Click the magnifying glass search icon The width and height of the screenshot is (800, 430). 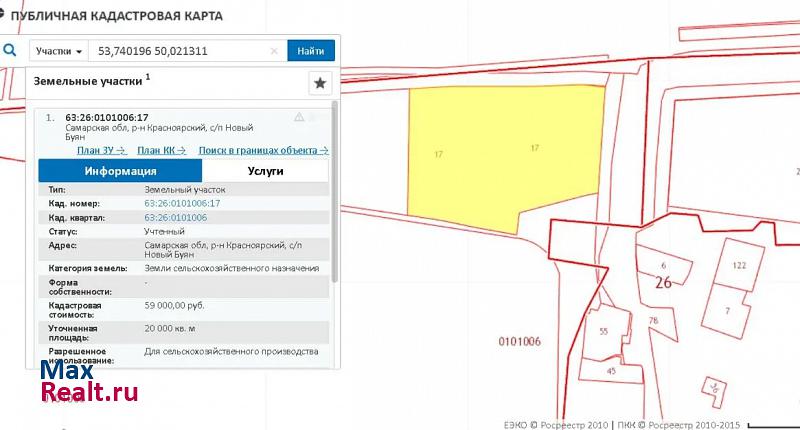(10, 49)
